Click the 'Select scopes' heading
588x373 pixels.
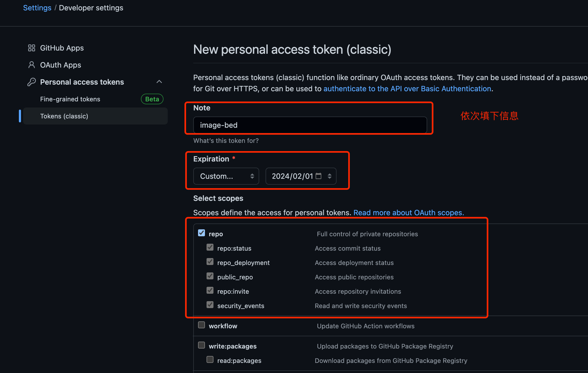[218, 198]
